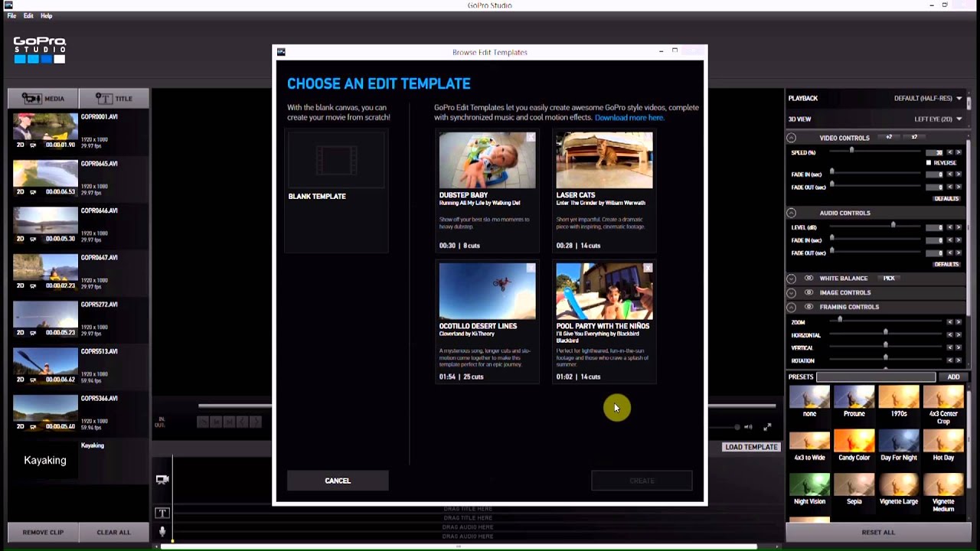Increase audio Level value with right arrow

coord(958,227)
